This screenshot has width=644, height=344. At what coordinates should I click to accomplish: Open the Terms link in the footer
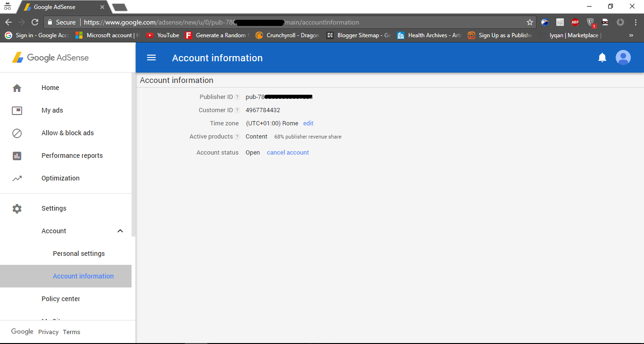click(x=72, y=332)
